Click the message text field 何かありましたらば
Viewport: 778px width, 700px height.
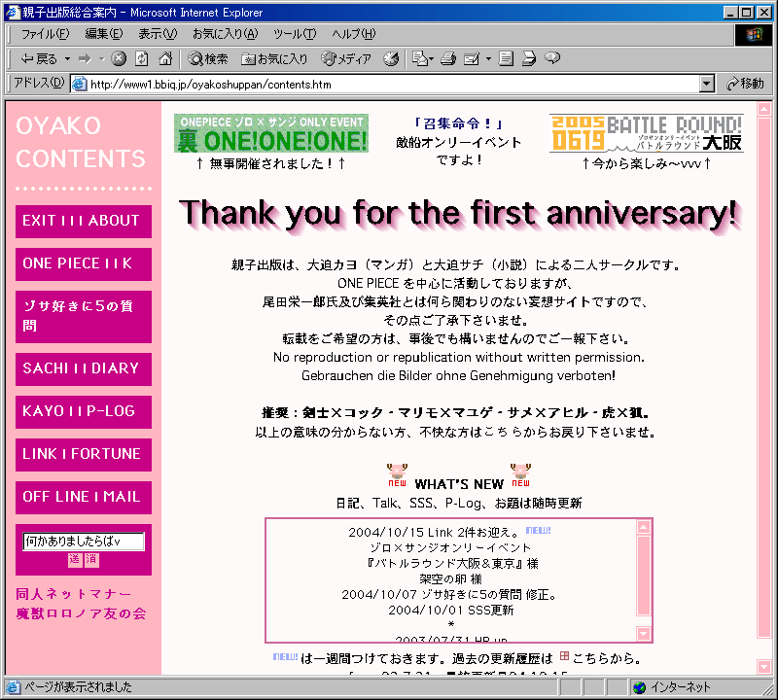point(84,542)
